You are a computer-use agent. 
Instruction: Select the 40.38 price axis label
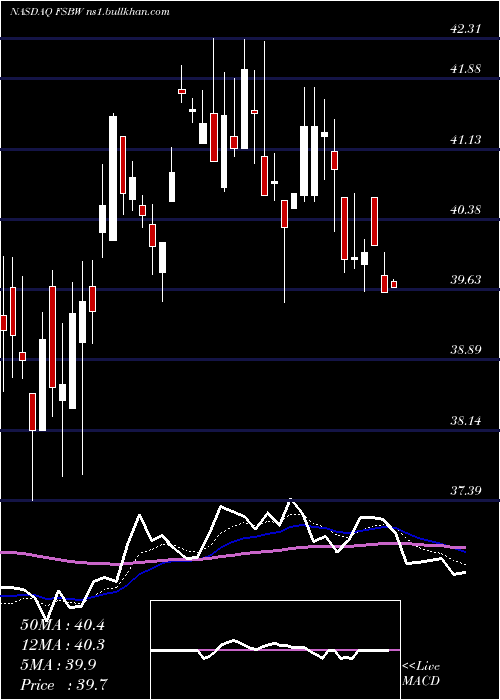click(x=465, y=209)
